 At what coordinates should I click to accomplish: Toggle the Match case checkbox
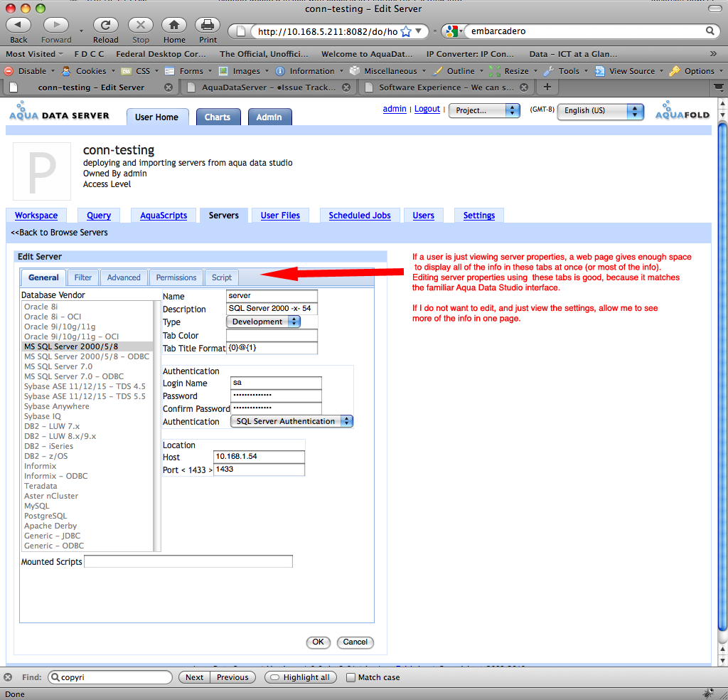[x=351, y=677]
